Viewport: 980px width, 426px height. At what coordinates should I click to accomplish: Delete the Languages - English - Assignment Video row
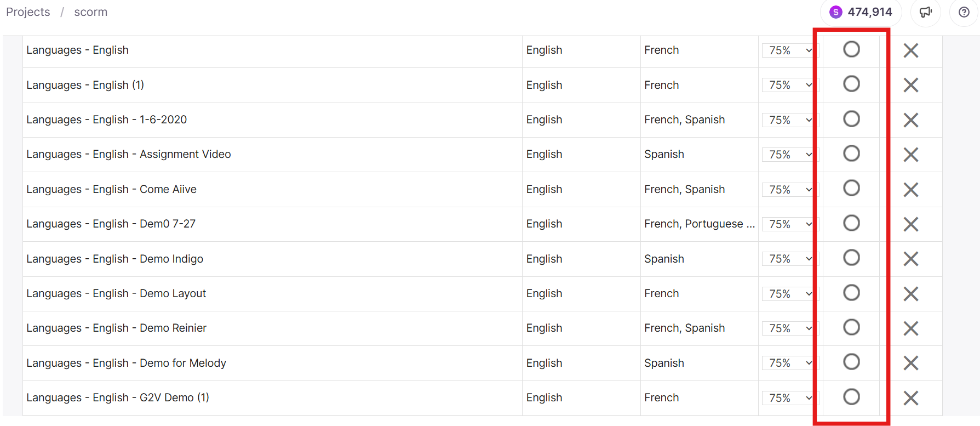click(911, 155)
